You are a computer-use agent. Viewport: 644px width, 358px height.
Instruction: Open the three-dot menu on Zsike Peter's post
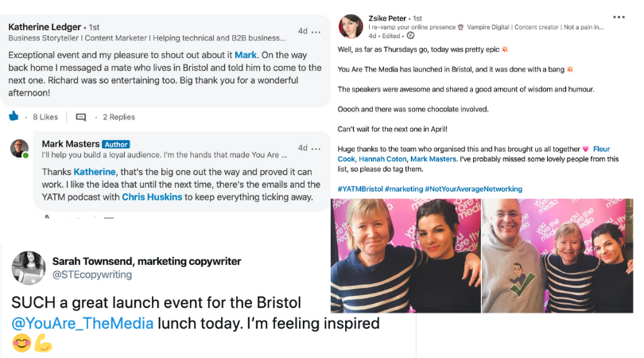pyautogui.click(x=619, y=18)
